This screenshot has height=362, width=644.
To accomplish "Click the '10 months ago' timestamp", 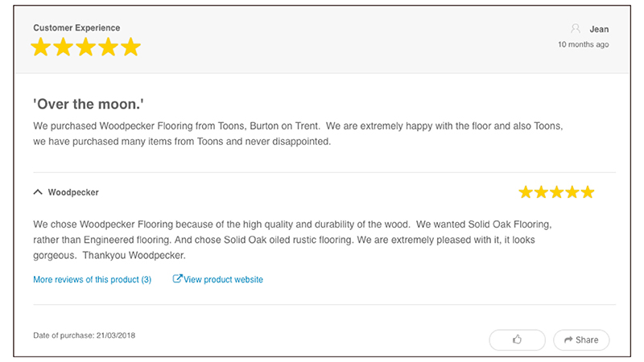I will (x=583, y=44).
